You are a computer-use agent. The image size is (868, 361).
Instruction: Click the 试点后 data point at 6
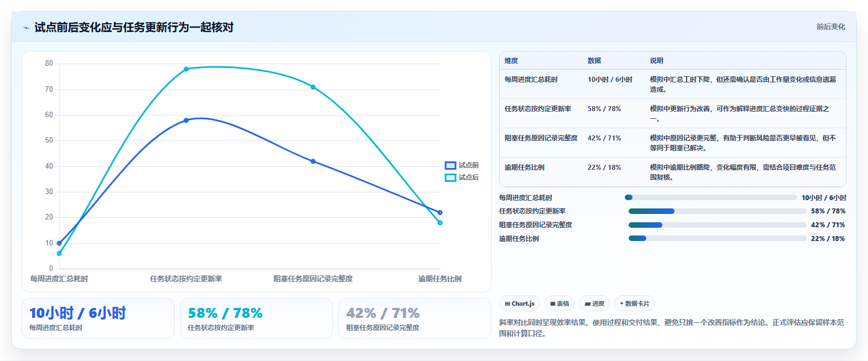point(59,253)
